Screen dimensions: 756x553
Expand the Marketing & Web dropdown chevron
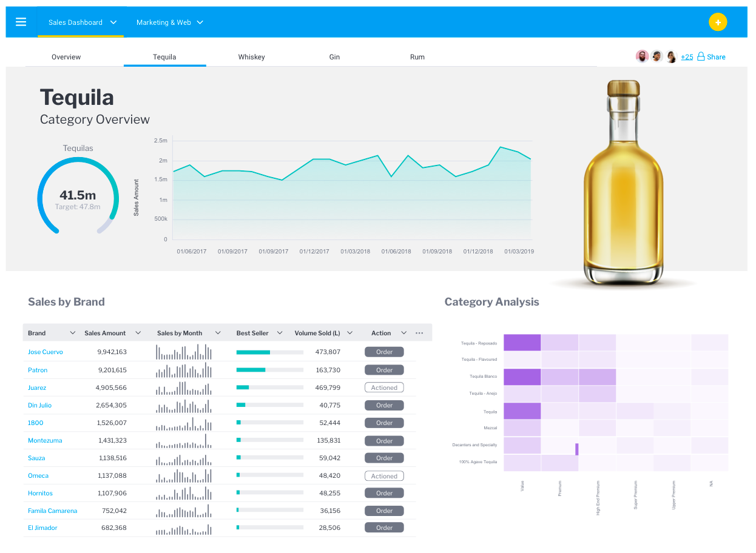click(200, 22)
